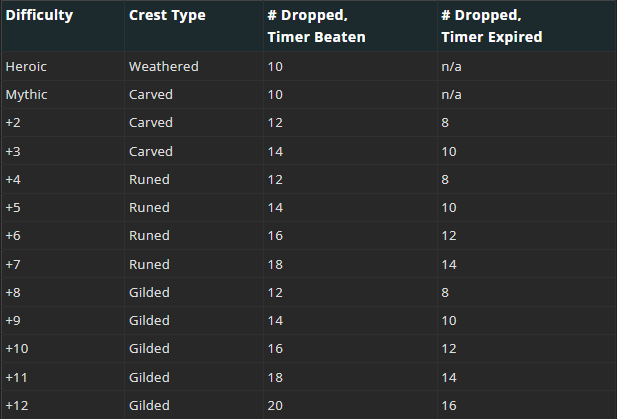The width and height of the screenshot is (617, 419).
Task: Click the Heroic row's n/a cell
Action: pyautogui.click(x=450, y=66)
